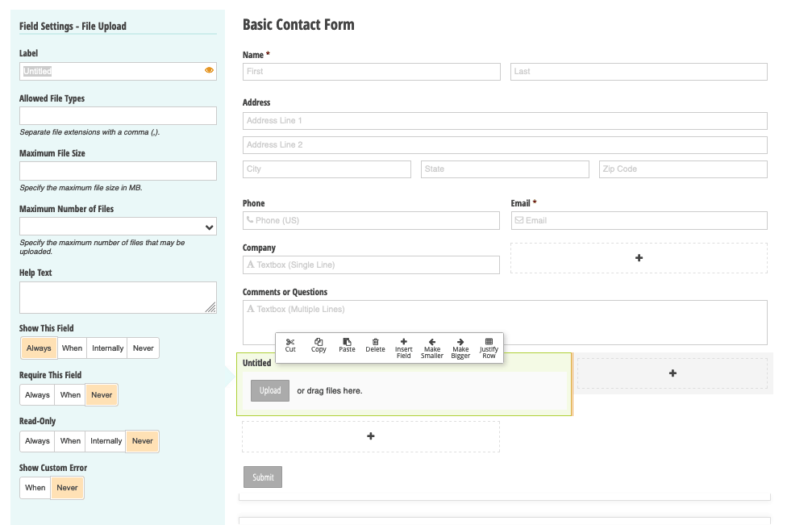The width and height of the screenshot is (812, 525).
Task: Toggle label visibility eye icon
Action: click(210, 71)
